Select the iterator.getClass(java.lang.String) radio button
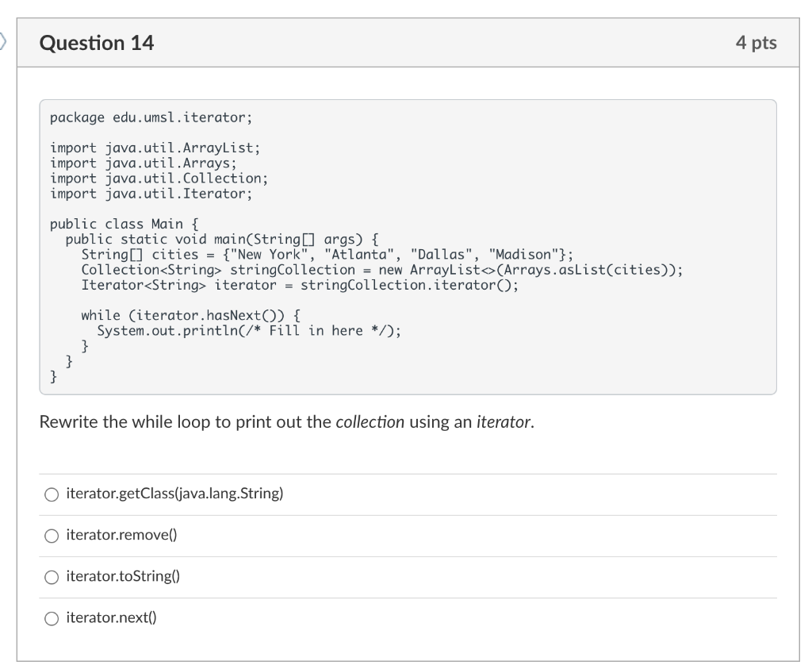 point(52,494)
